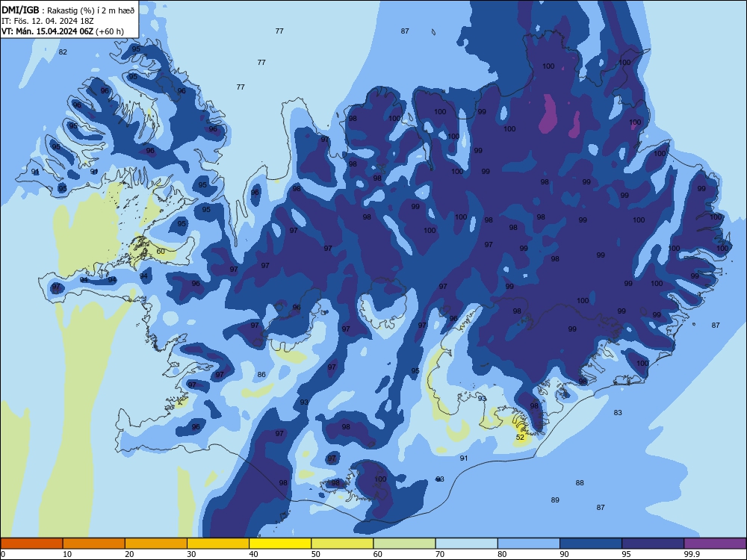Click the map value '82' offshore northwest
This screenshot has height=560, width=747.
pos(63,52)
